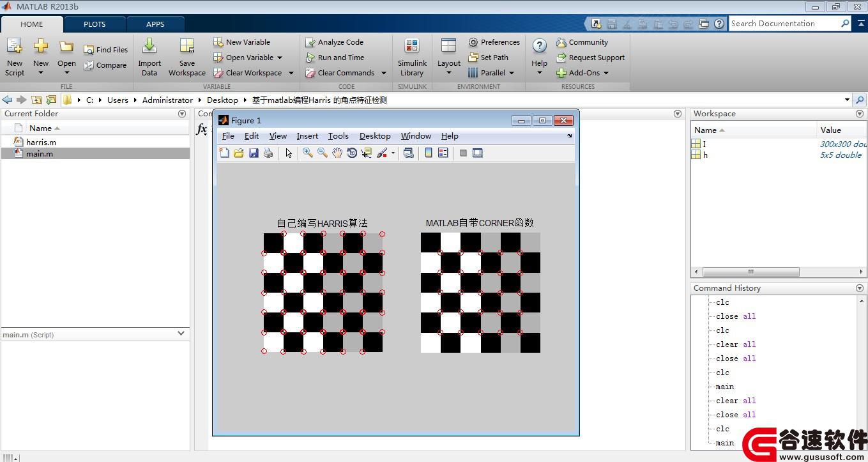Expand the Clear Workspace dropdown
868x462 pixels.
point(291,73)
